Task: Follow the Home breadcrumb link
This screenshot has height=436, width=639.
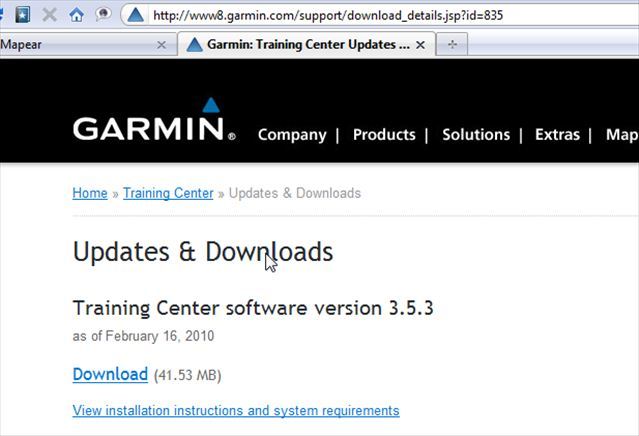Action: [x=90, y=193]
